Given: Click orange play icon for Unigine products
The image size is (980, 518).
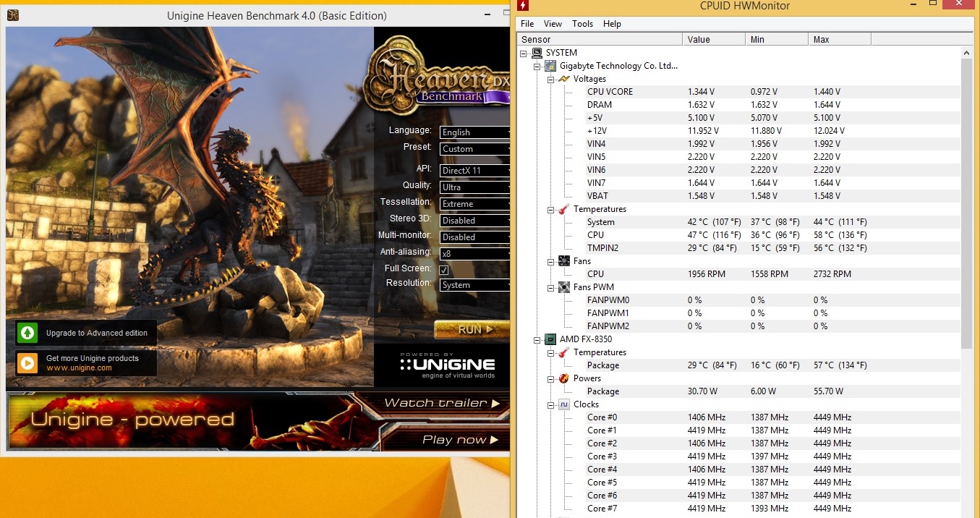Looking at the screenshot, I should click(x=27, y=362).
